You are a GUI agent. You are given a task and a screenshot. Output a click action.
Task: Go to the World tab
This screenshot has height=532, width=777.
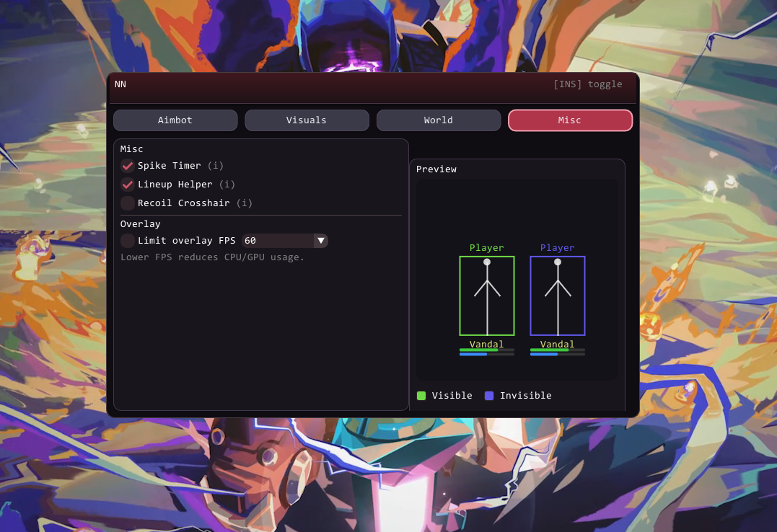click(x=439, y=120)
